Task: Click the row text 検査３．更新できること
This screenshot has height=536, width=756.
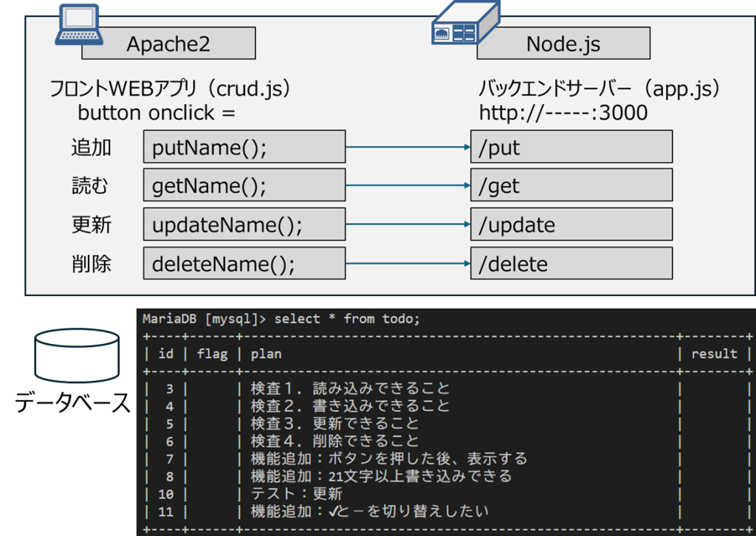Action: point(334,424)
